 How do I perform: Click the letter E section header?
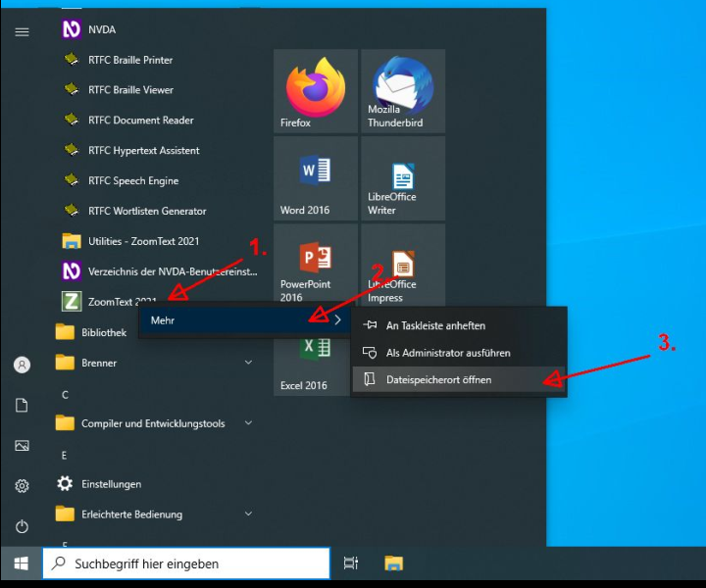point(64,456)
